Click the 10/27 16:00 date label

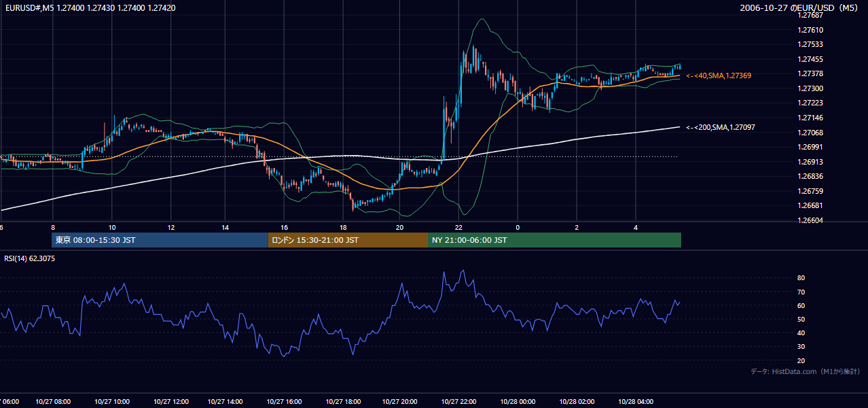point(284,402)
